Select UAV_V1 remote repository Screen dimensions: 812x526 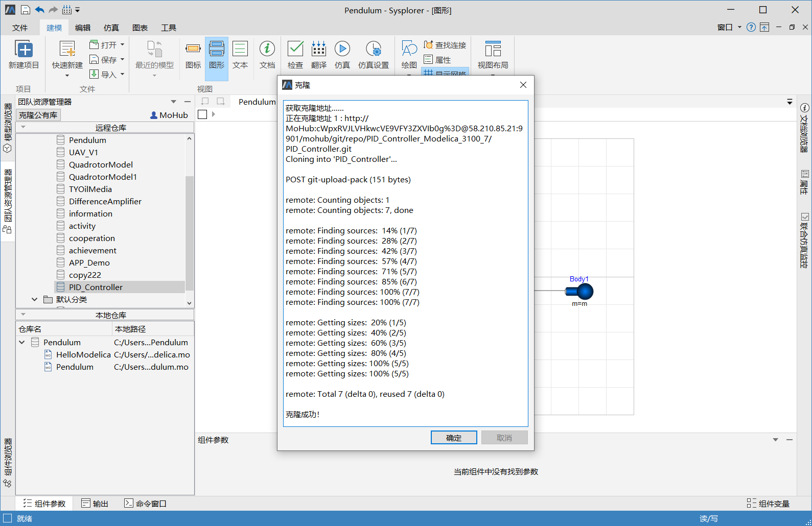coord(83,152)
